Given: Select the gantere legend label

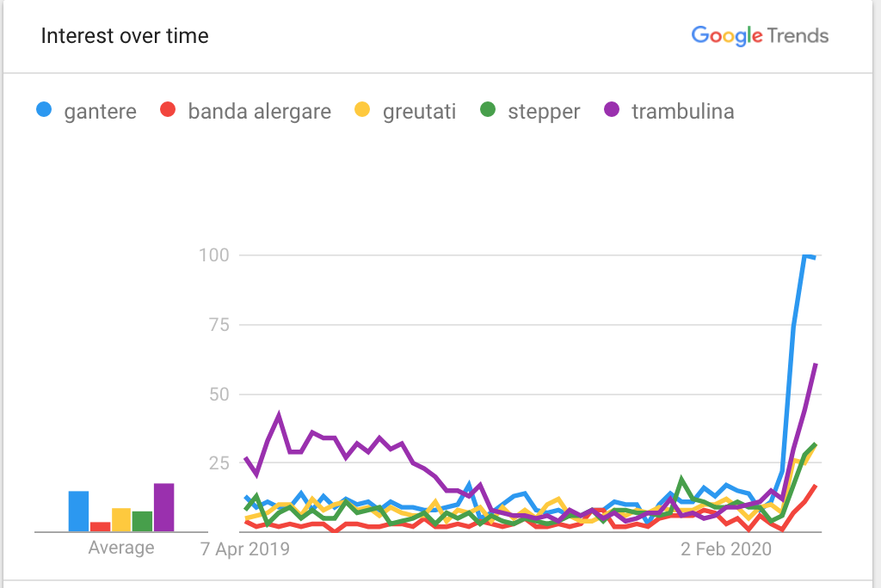Looking at the screenshot, I should pyautogui.click(x=100, y=111).
